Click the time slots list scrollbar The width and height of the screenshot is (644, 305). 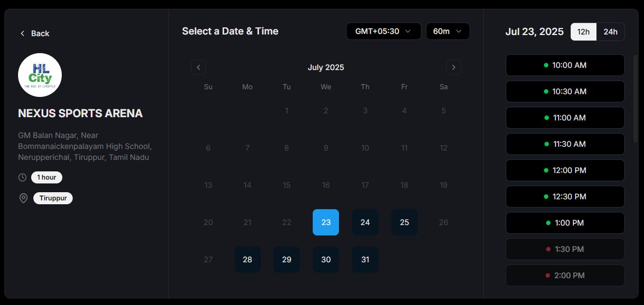[x=635, y=99]
